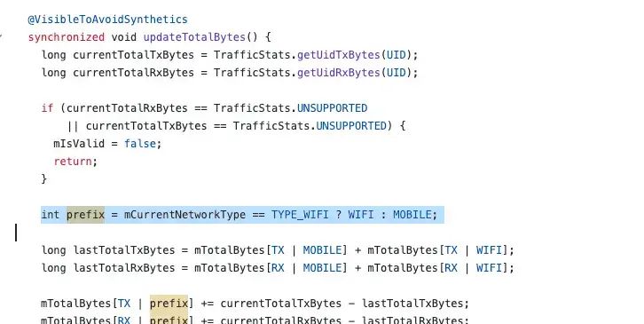Image resolution: width=644 pixels, height=324 pixels.
Task: Click mIsValid assignment variable
Action: (79, 144)
